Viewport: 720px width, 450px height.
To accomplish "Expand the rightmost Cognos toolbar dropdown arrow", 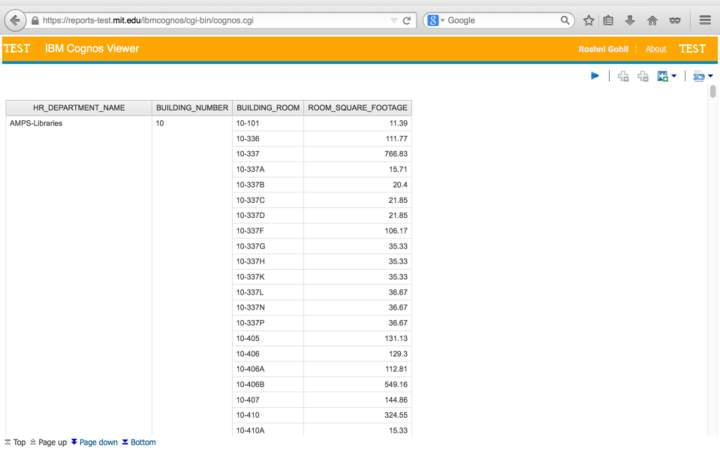I will point(710,76).
